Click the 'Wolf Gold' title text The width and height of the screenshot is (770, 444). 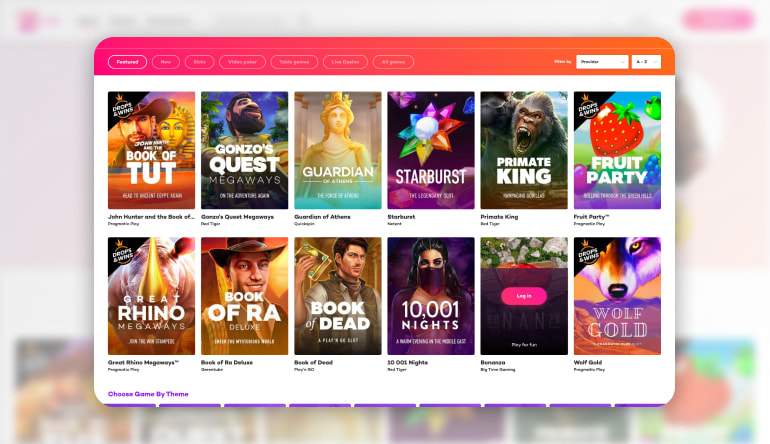coord(588,362)
